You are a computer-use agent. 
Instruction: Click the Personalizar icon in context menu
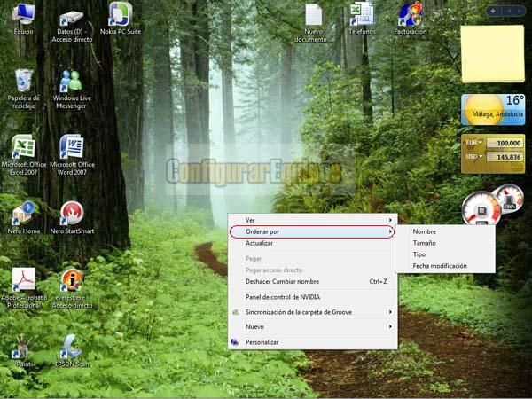(234, 342)
